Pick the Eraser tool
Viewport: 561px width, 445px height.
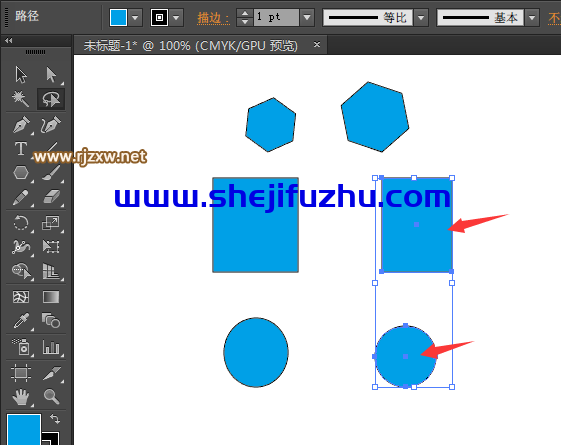coord(51,197)
